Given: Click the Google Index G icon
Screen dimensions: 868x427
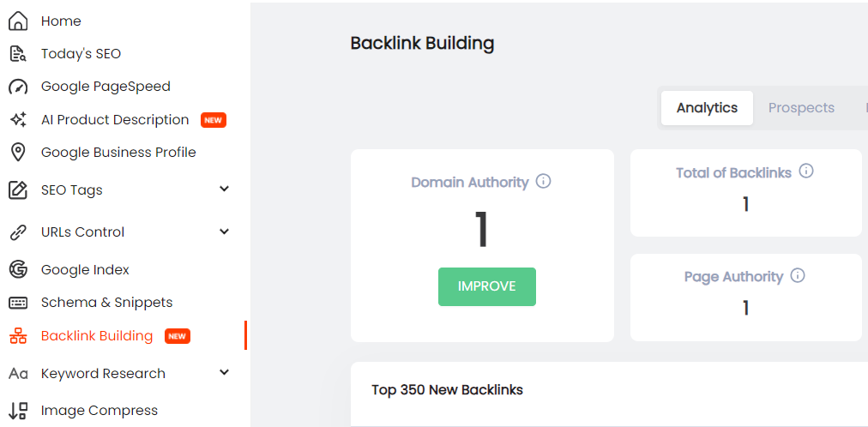Looking at the screenshot, I should (18, 269).
